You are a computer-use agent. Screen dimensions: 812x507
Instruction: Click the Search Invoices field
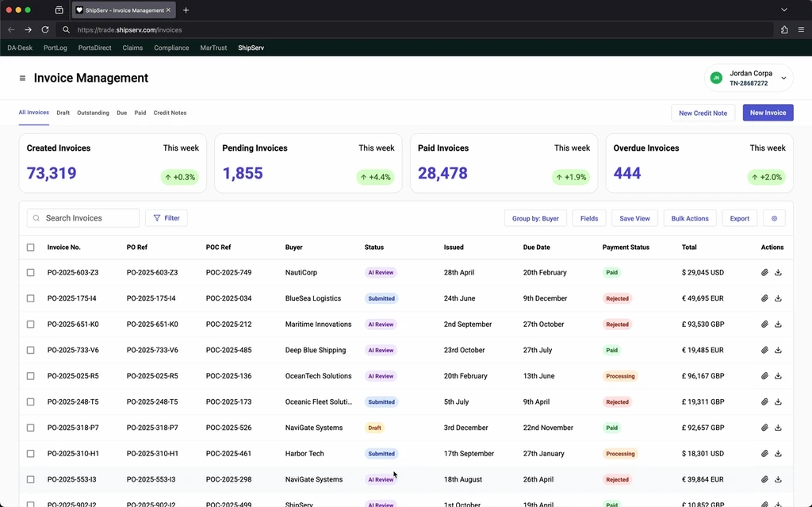tap(82, 218)
